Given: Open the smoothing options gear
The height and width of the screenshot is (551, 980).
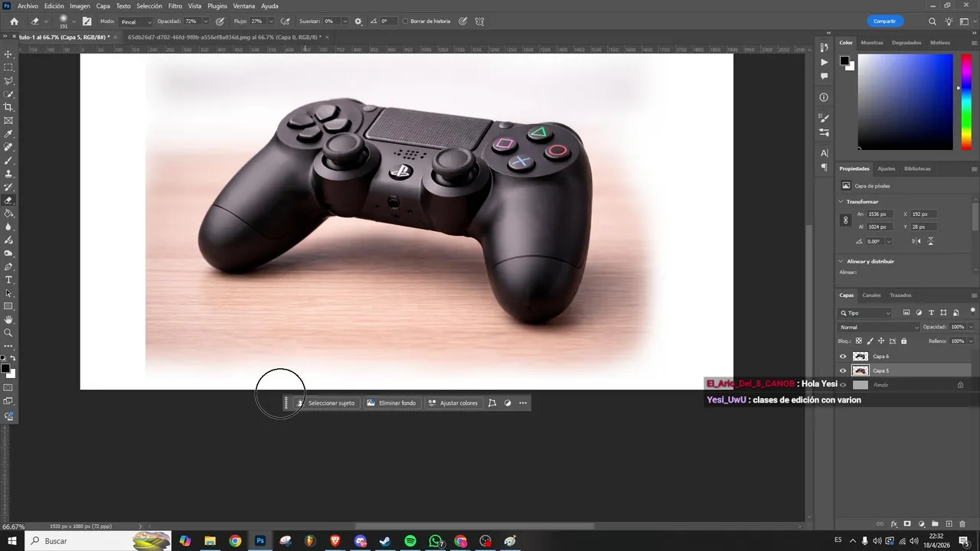Looking at the screenshot, I should click(x=358, y=21).
